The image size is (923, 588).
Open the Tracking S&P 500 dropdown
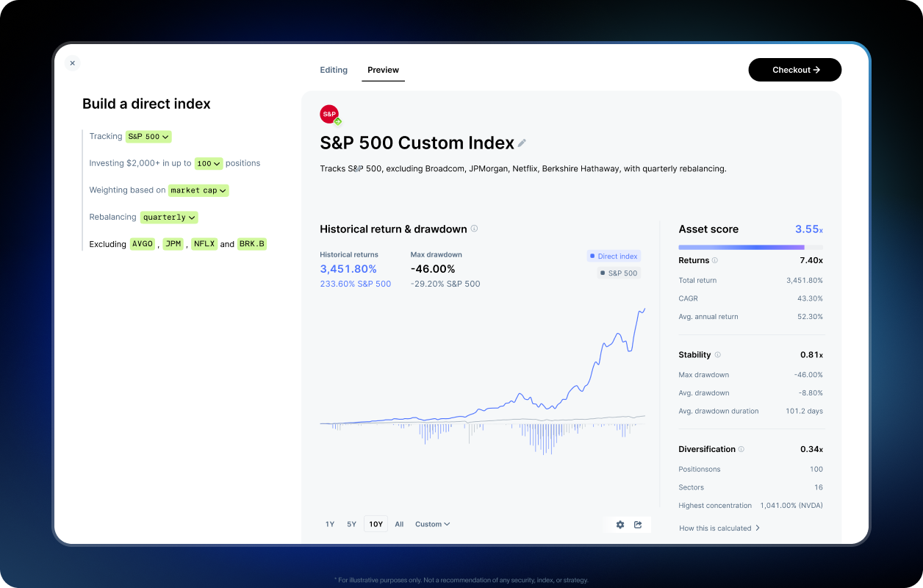point(148,137)
